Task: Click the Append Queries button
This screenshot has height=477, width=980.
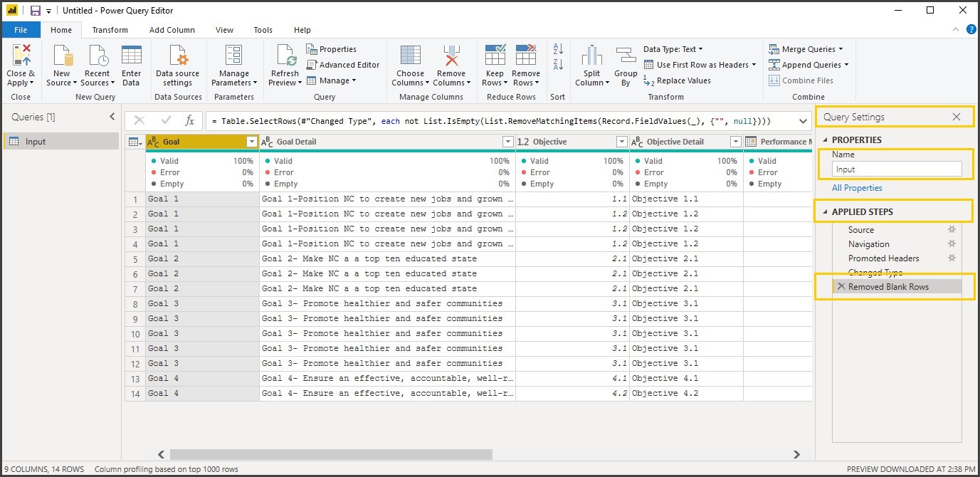Action: pos(808,65)
